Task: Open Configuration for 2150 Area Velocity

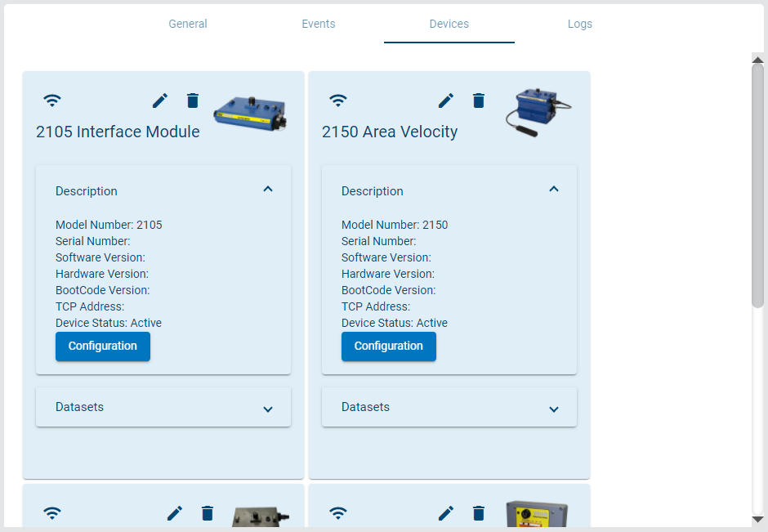Action: (x=389, y=346)
